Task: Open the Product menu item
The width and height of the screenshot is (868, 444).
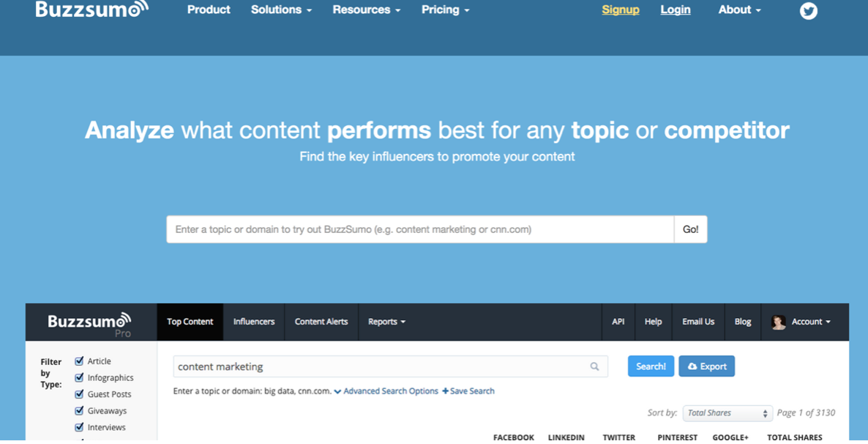Action: 209,10
